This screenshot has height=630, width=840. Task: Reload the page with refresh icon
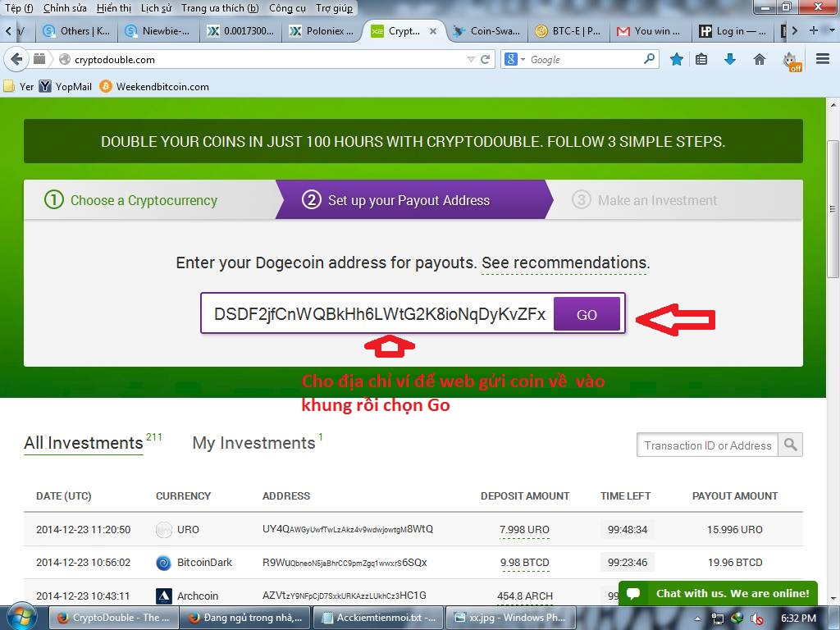(x=486, y=59)
